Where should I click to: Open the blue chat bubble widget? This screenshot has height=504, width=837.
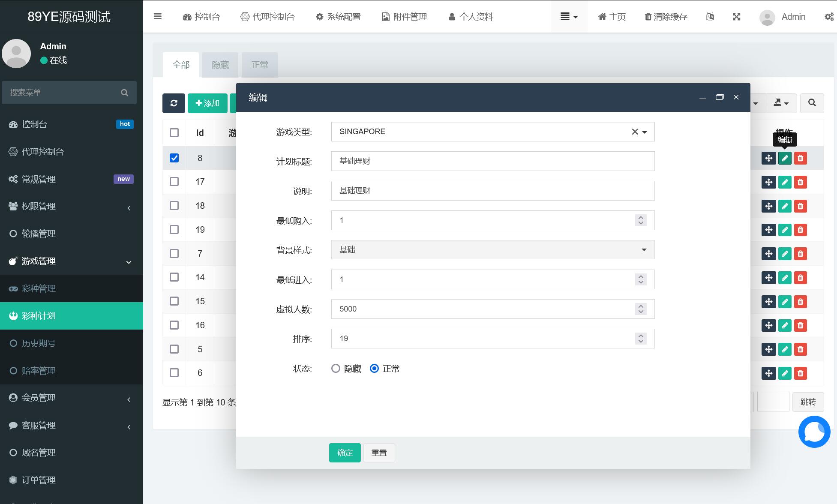(x=814, y=432)
